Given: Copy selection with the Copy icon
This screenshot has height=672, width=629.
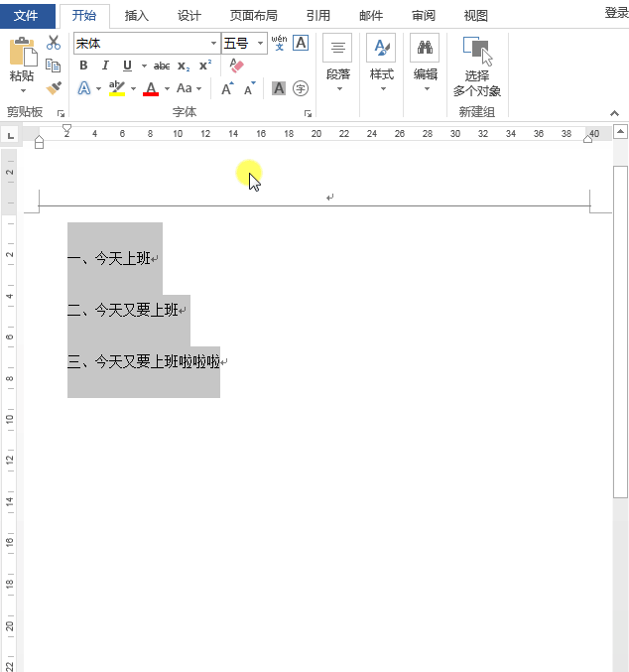Looking at the screenshot, I should pyautogui.click(x=54, y=66).
